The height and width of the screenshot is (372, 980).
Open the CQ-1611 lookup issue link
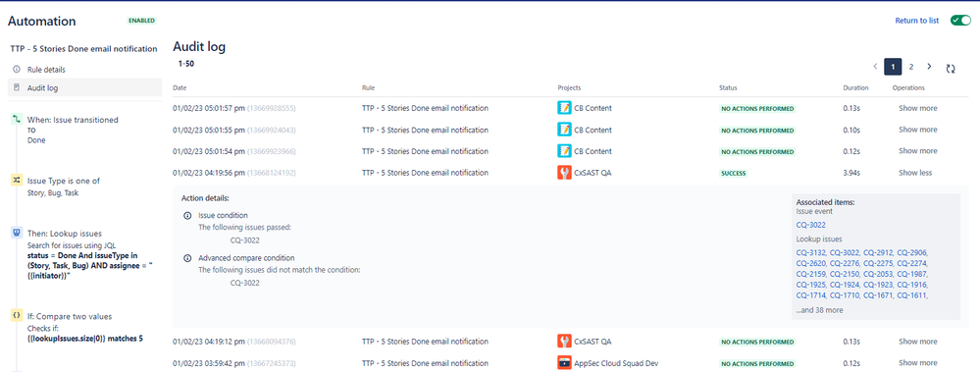pyautogui.click(x=911, y=295)
